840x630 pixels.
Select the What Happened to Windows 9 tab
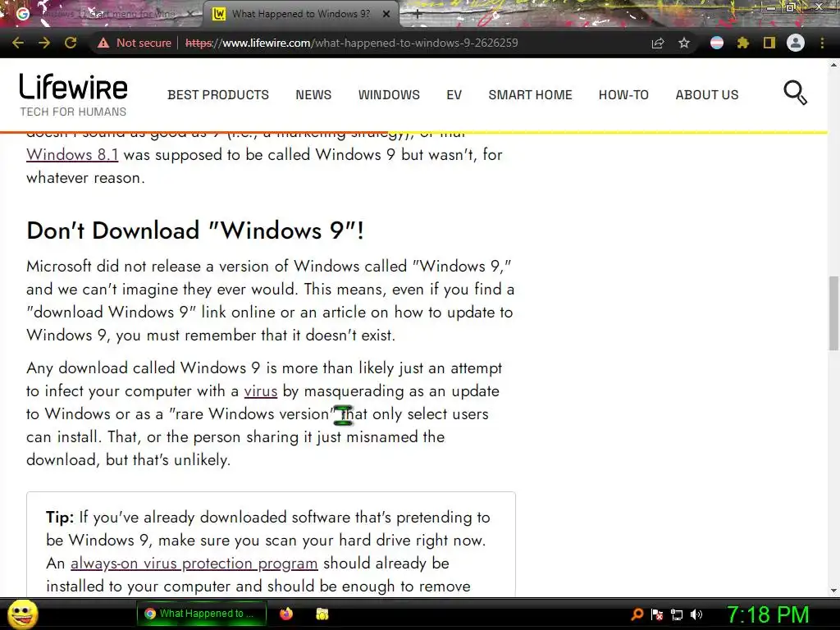pyautogui.click(x=300, y=14)
